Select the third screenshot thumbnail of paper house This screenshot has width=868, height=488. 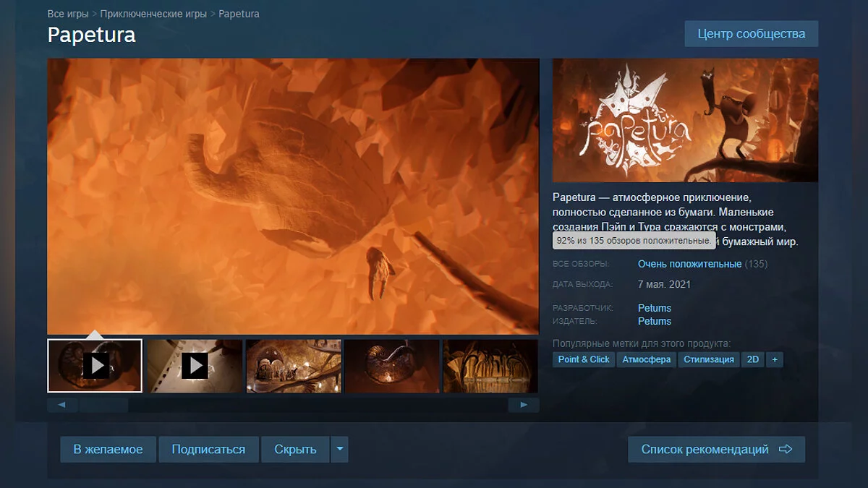point(293,366)
